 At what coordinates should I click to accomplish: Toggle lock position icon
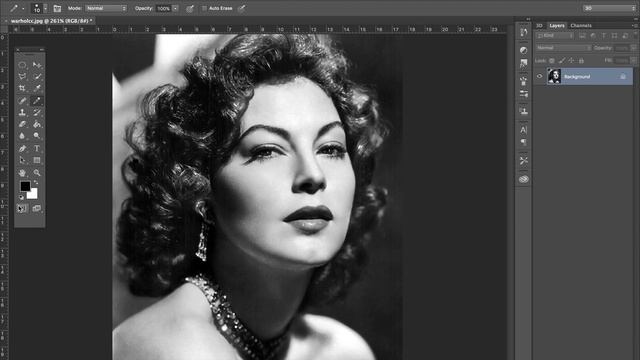click(x=571, y=60)
